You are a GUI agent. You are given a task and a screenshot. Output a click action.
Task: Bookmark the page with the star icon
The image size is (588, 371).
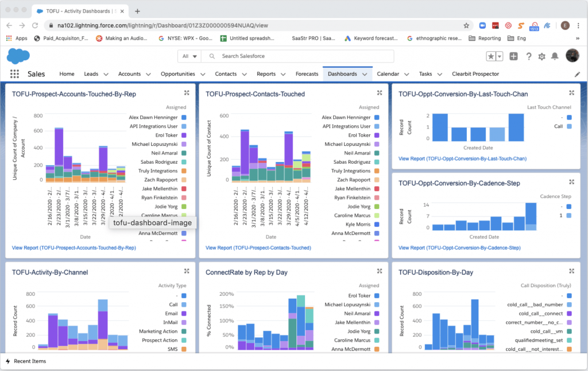tap(466, 25)
